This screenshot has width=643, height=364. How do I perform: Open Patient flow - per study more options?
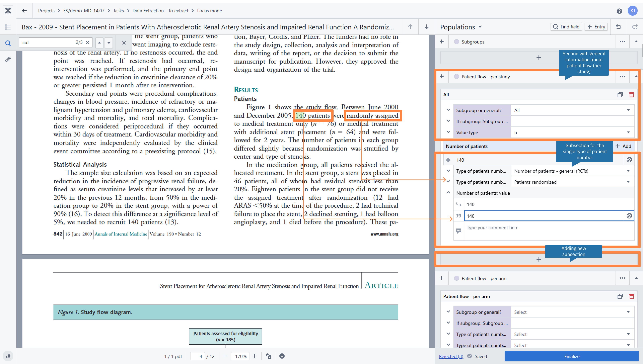[x=622, y=76]
